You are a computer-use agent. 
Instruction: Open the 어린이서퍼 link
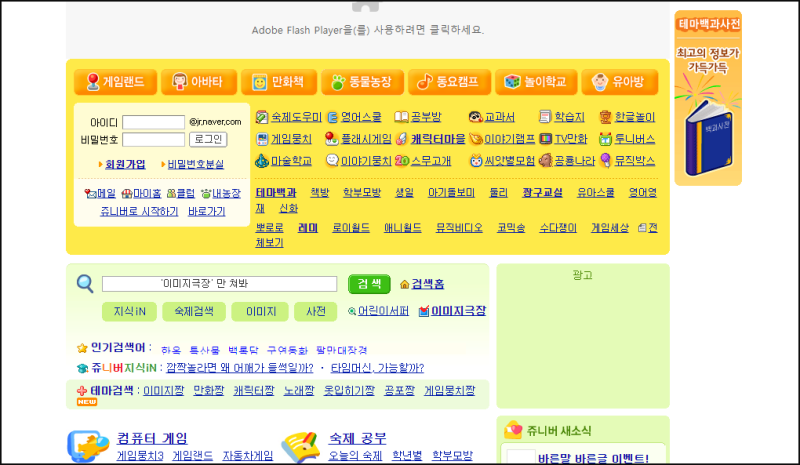coord(383,311)
